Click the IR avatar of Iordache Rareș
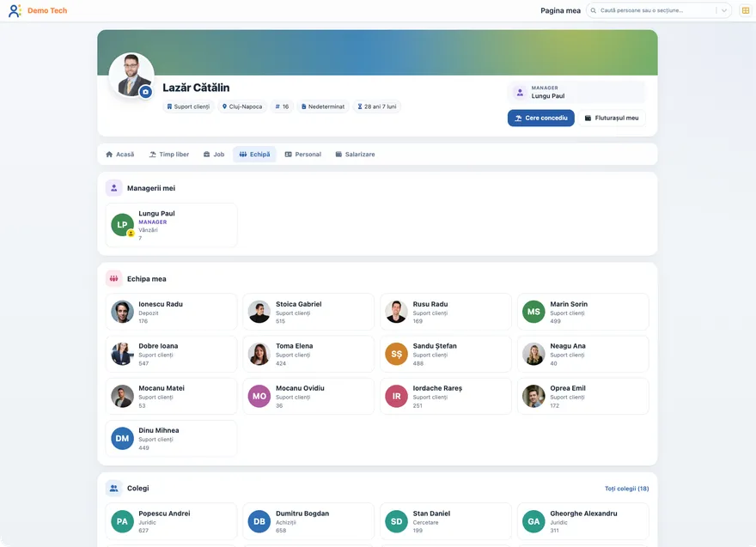756x547 pixels. (x=396, y=396)
